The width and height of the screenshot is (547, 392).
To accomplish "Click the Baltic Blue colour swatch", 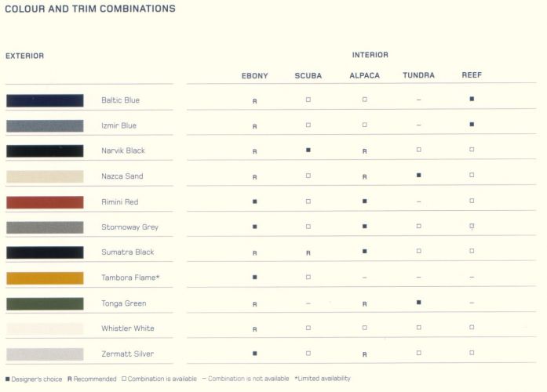I will [x=45, y=100].
